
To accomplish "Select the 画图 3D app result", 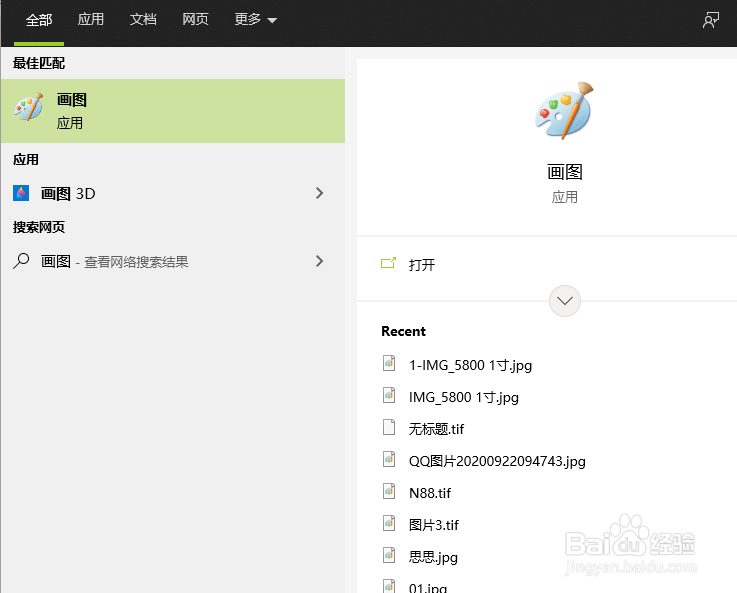I will point(173,193).
